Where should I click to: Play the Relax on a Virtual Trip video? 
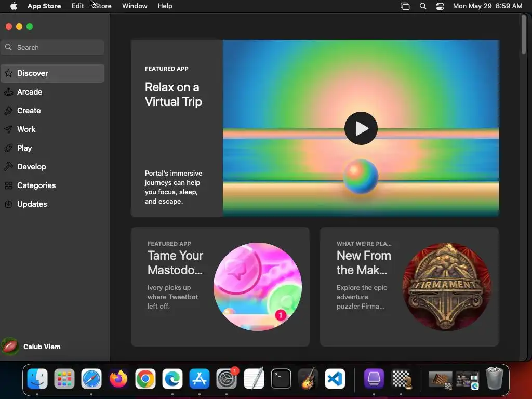pyautogui.click(x=361, y=128)
